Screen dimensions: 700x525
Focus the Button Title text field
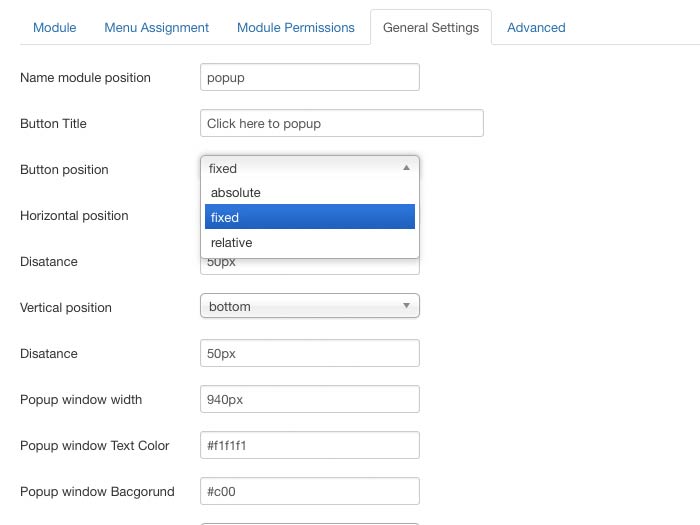[341, 124]
